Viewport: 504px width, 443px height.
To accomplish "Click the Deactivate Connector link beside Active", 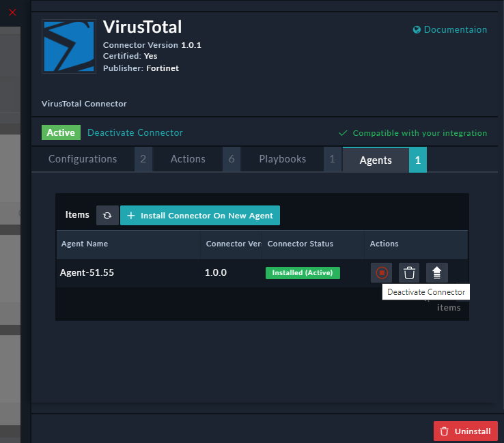I will (135, 132).
